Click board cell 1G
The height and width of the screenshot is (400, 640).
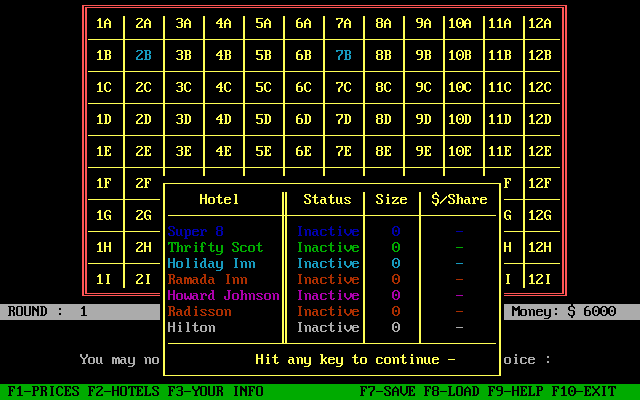104,215
